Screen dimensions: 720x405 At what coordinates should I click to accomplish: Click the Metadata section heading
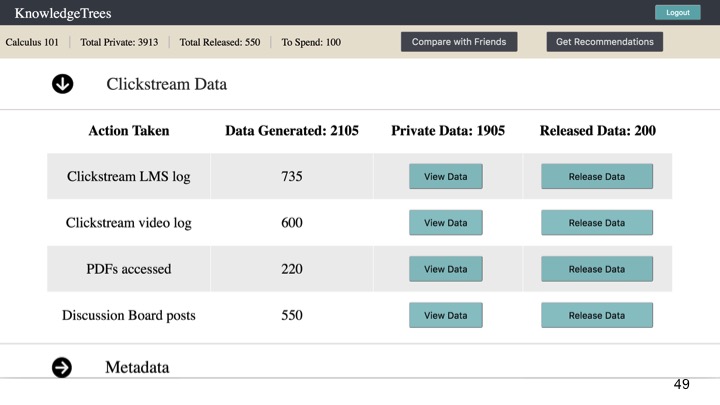(137, 367)
